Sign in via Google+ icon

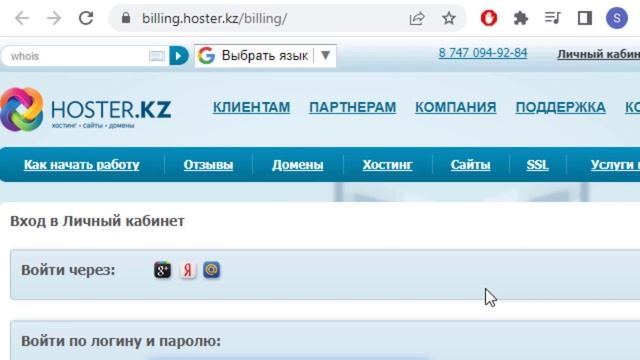(x=162, y=270)
